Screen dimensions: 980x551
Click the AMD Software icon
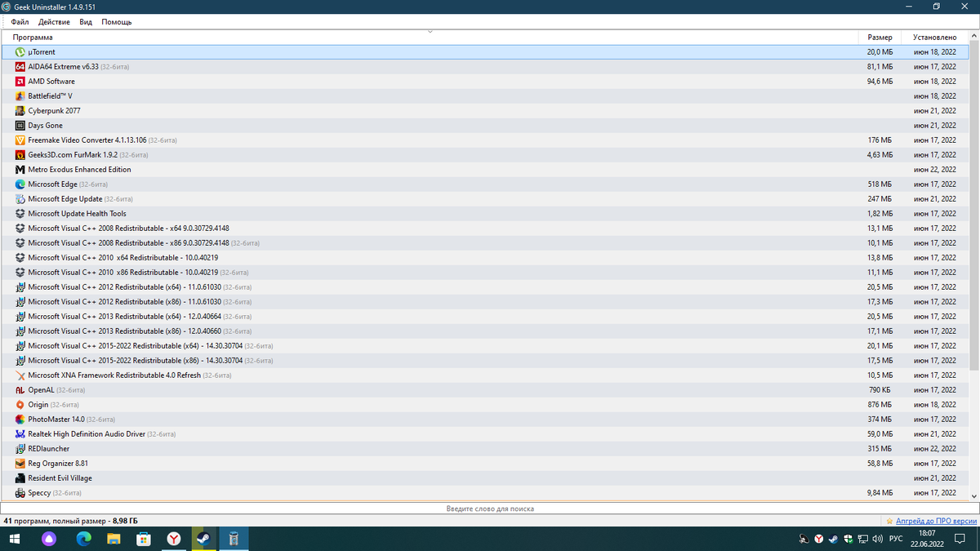(x=20, y=82)
